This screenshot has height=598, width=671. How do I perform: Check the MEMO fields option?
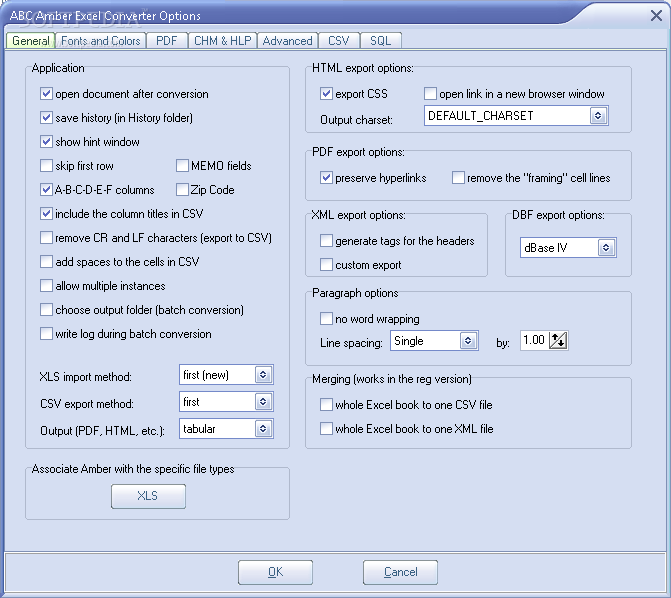pyautogui.click(x=182, y=166)
